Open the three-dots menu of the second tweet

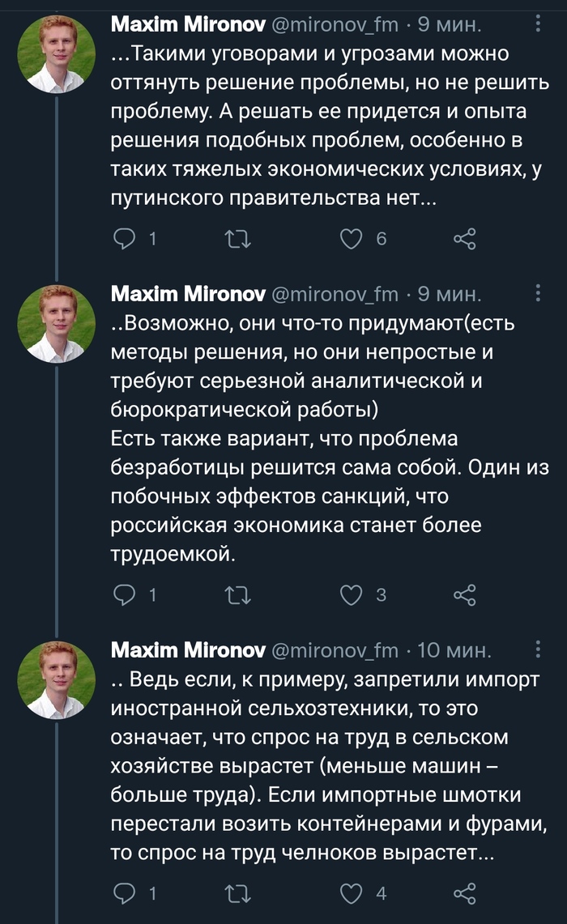click(539, 292)
